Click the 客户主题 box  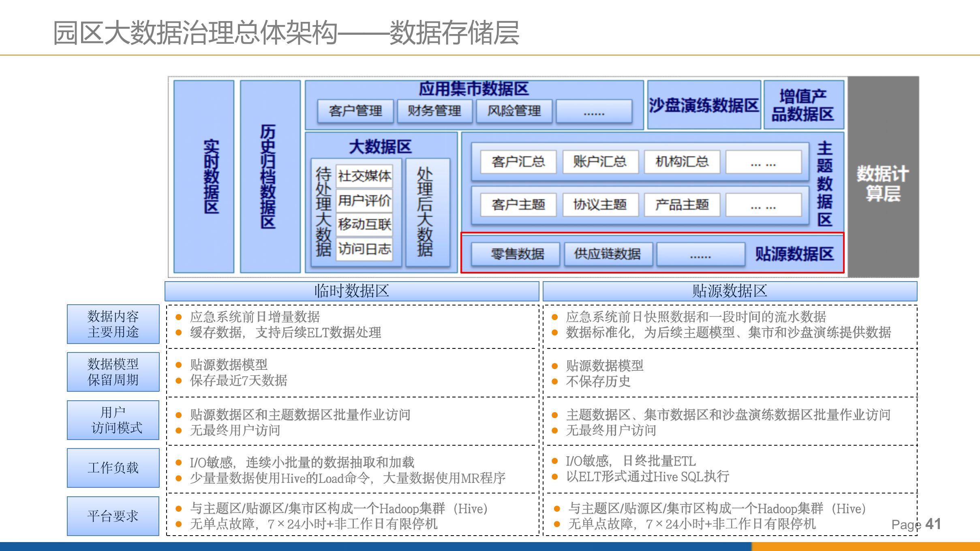[x=518, y=205]
